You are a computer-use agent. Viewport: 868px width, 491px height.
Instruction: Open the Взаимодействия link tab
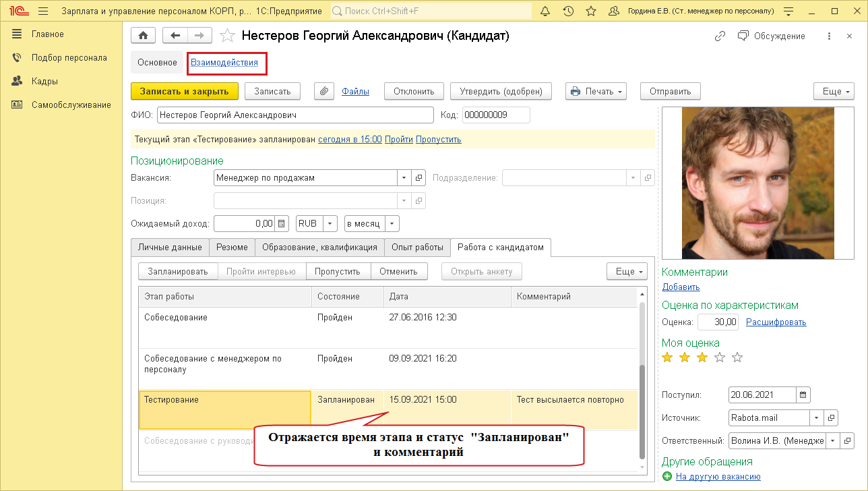coord(224,63)
